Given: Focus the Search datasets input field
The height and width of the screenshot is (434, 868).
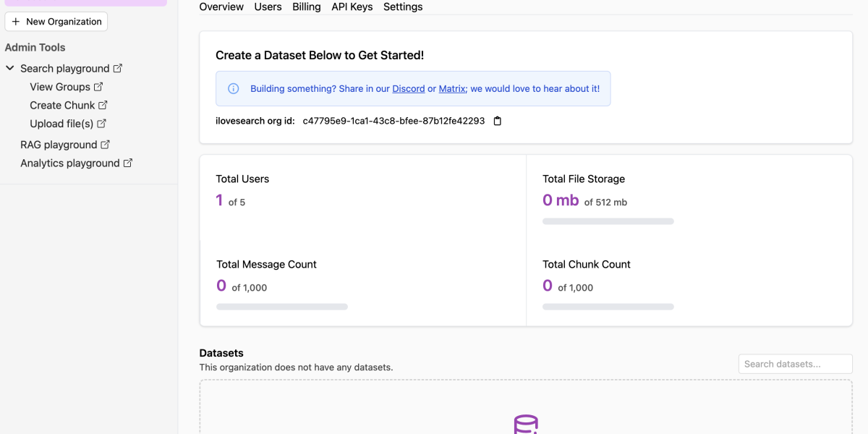Looking at the screenshot, I should (x=795, y=364).
